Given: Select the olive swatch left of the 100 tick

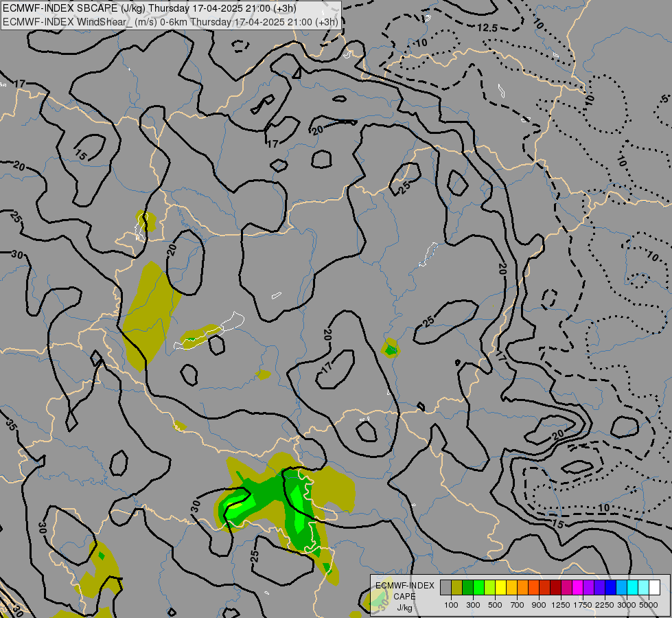Looking at the screenshot, I should 457,587.
